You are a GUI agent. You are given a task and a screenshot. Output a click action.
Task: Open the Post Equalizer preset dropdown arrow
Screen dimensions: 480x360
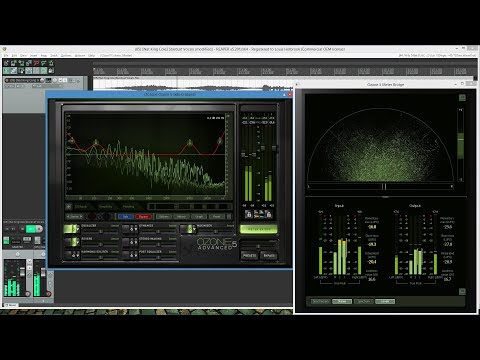(136, 255)
